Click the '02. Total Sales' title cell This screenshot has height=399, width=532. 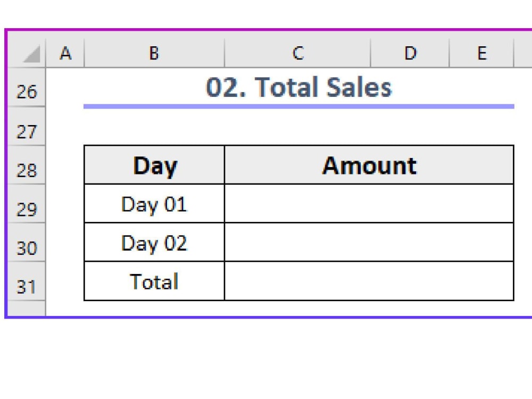[299, 87]
